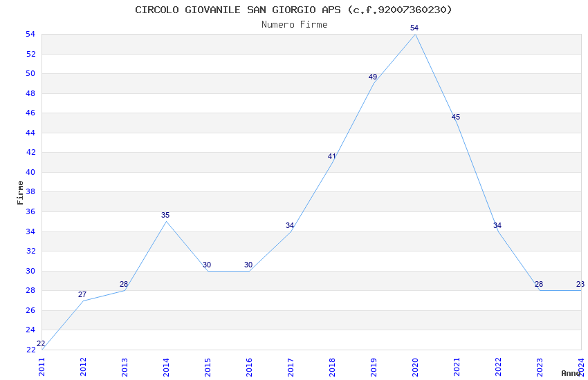Click the y-axis tick label 26
The image size is (588, 380).
click(30, 310)
